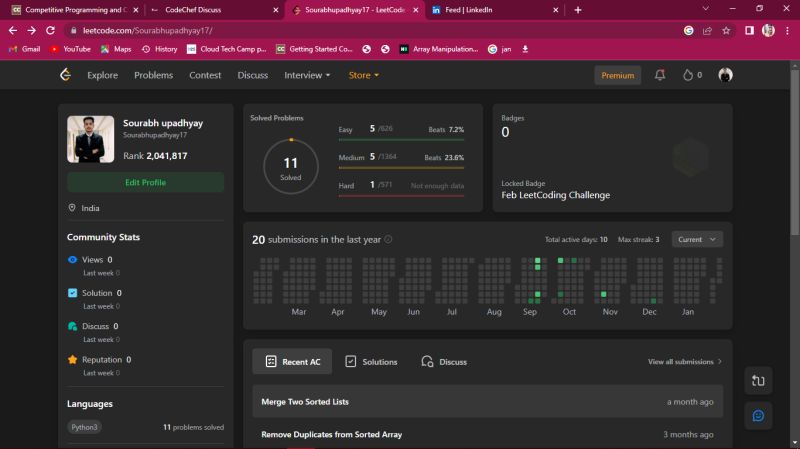Viewport: 800px width, 449px height.
Task: Switch to the Solutions tab
Action: pos(371,362)
